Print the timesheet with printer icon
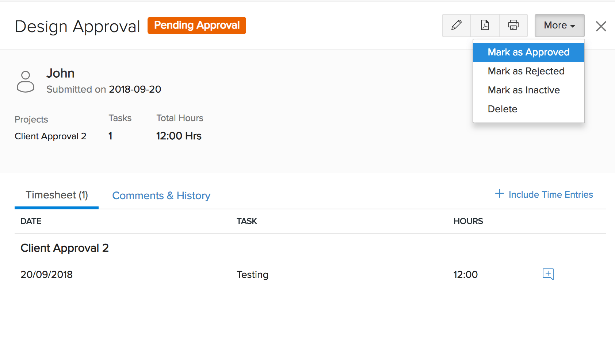Image resolution: width=615 pixels, height=364 pixels. click(513, 26)
